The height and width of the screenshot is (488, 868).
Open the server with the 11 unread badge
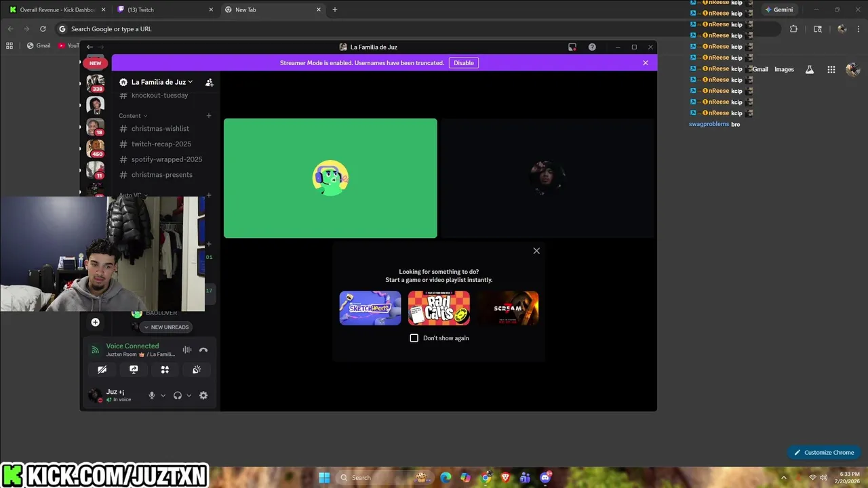[x=96, y=169]
